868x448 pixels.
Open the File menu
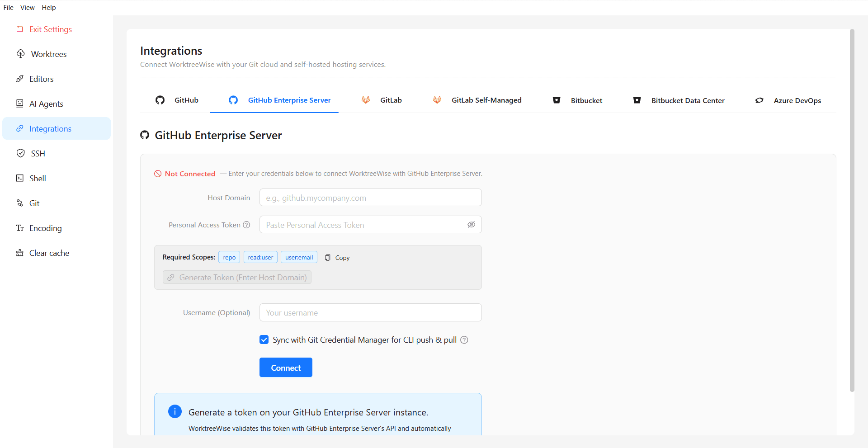(x=9, y=8)
